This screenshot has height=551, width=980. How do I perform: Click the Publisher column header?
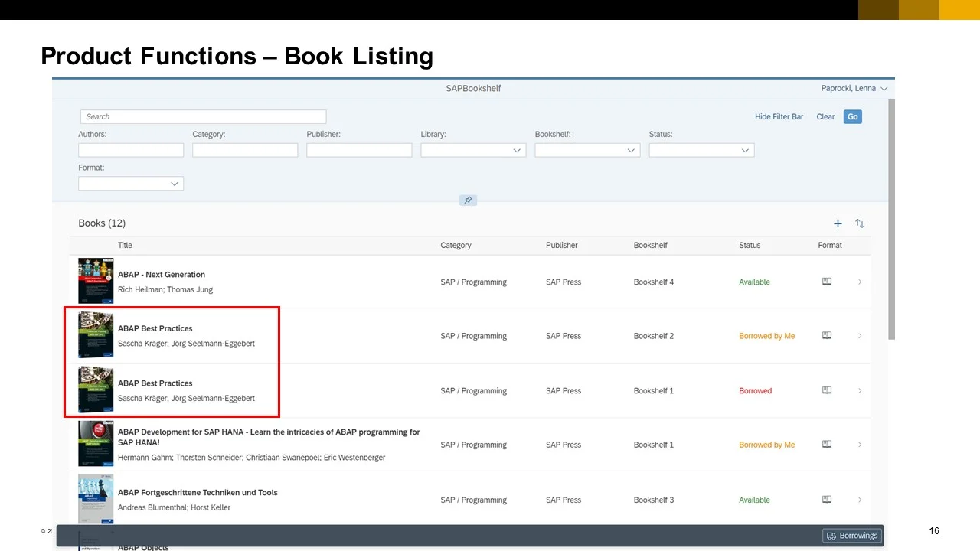[562, 245]
